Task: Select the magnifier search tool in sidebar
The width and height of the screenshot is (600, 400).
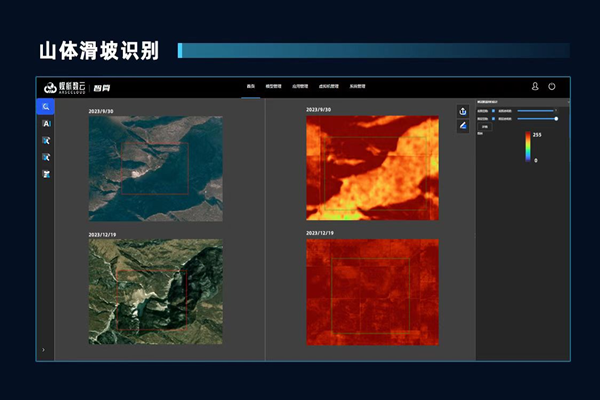Action: (x=46, y=107)
